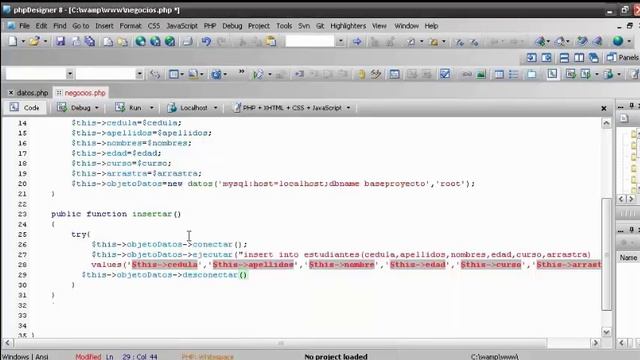Click the double-chevron more tools icon

coord(241,71)
